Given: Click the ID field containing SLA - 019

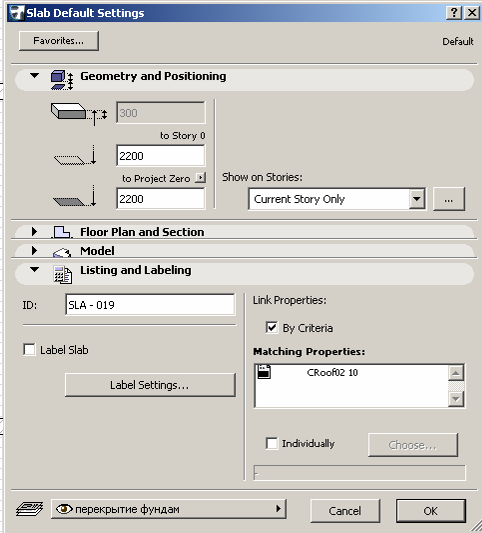Looking at the screenshot, I should [150, 305].
